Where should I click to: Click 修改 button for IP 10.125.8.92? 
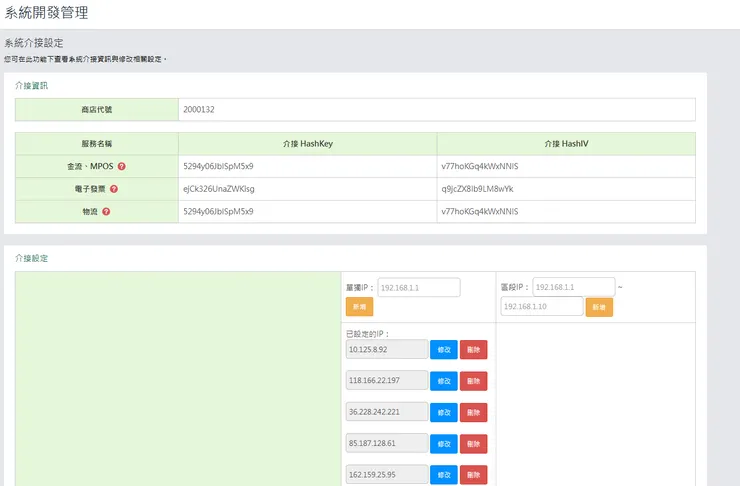pyautogui.click(x=444, y=350)
